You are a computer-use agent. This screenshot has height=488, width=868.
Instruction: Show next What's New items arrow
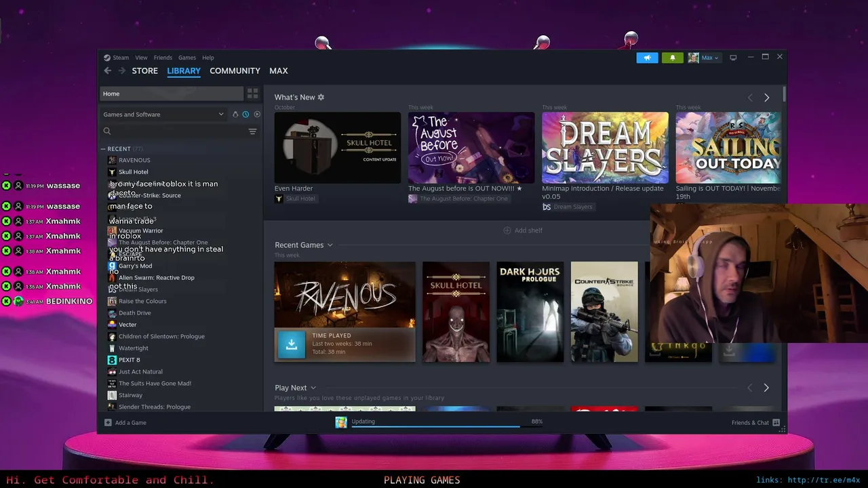pyautogui.click(x=767, y=98)
